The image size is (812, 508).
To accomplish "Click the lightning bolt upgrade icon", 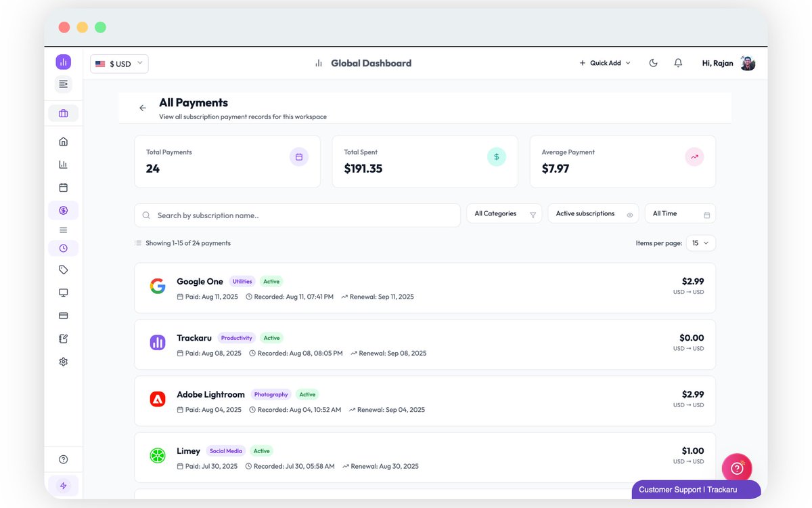I will (x=63, y=486).
